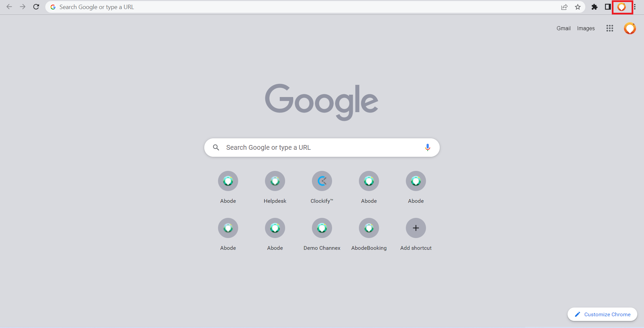Open the Helpdesk shortcut
The image size is (644, 328).
click(x=275, y=187)
